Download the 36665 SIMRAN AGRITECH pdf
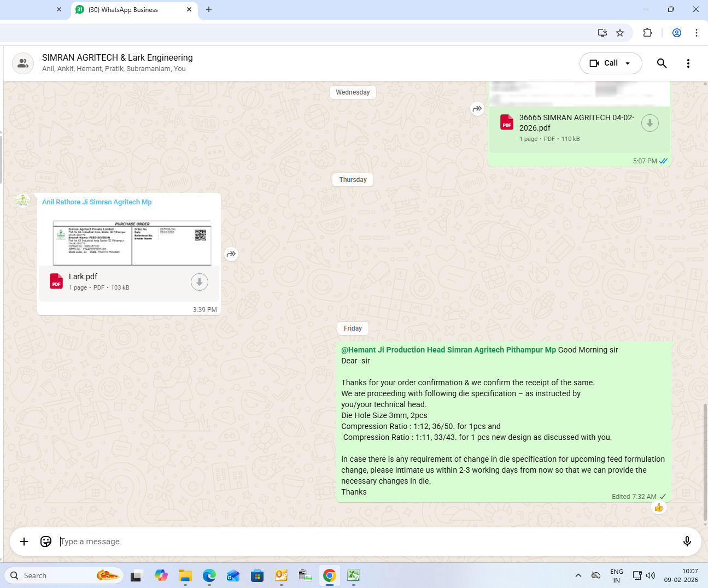This screenshot has width=708, height=588. [650, 123]
